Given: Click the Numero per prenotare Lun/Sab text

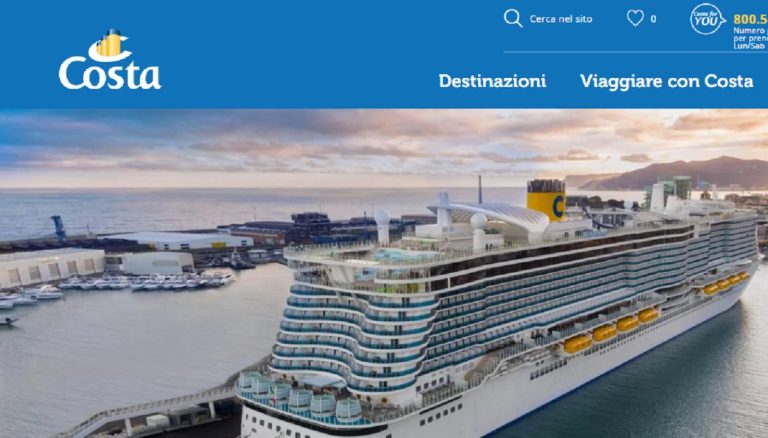Looking at the screenshot, I should (x=750, y=38).
